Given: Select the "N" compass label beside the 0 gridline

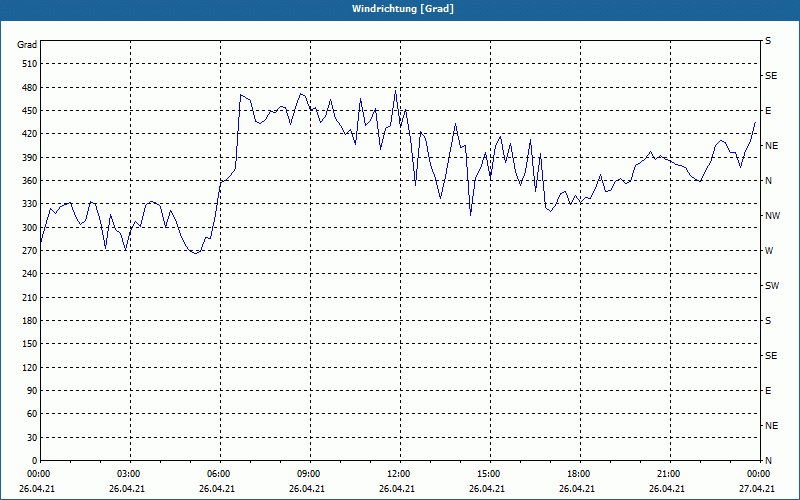Looking at the screenshot, I should pos(769,461).
